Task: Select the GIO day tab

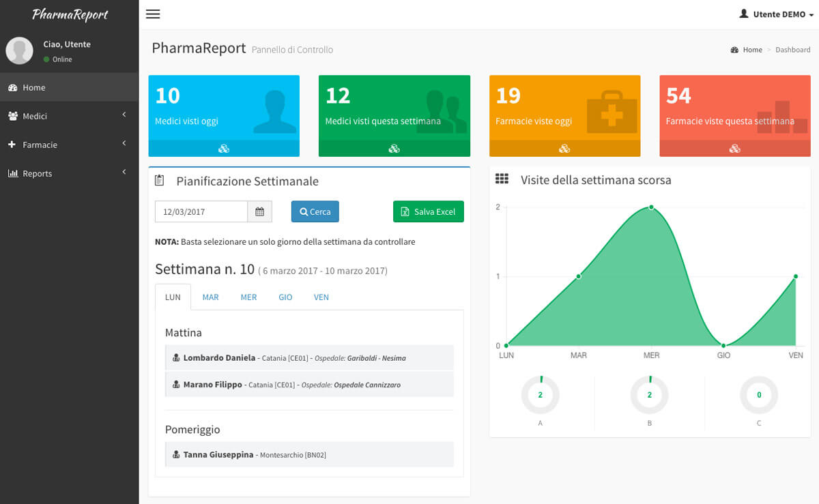Action: tap(285, 297)
